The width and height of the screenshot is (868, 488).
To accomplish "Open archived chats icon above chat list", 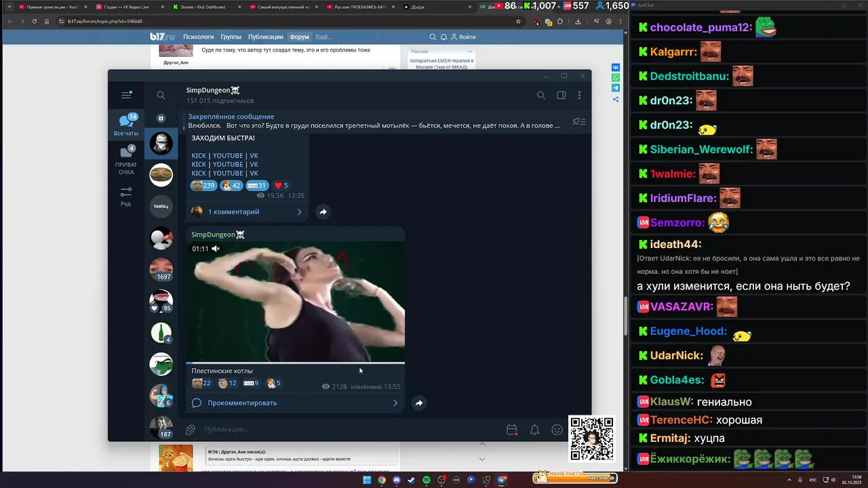I will click(161, 118).
